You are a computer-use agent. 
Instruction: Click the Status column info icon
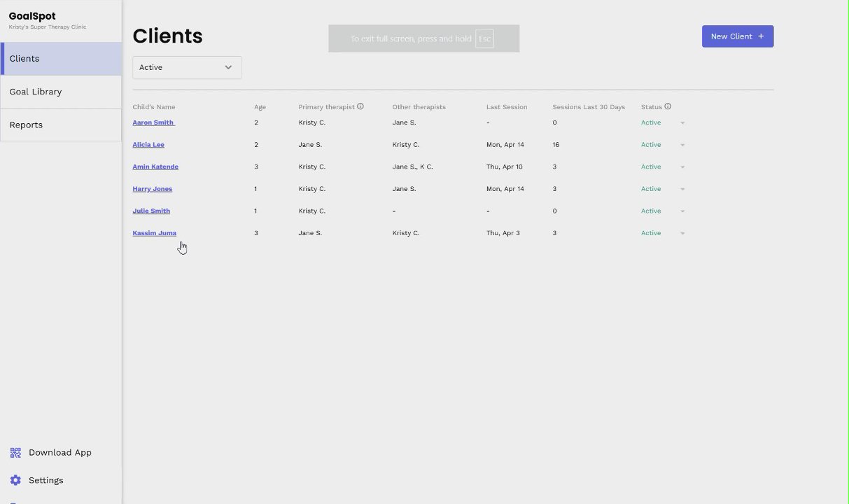coord(668,106)
